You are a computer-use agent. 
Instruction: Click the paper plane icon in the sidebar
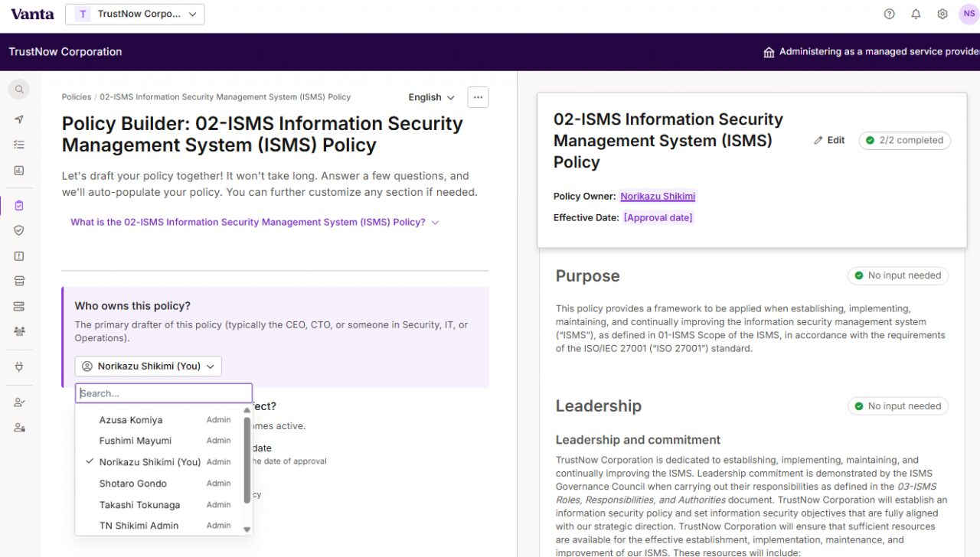click(19, 119)
